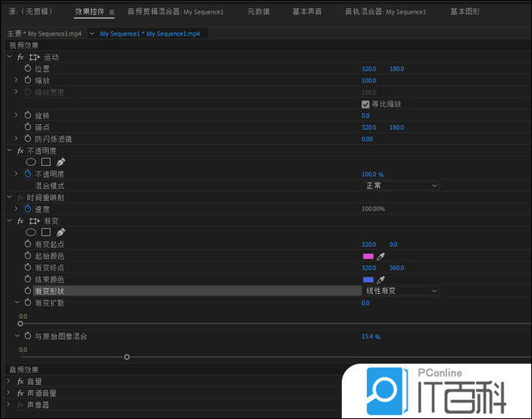Create rectangle mask under 渐变
The image size is (532, 419).
point(45,233)
